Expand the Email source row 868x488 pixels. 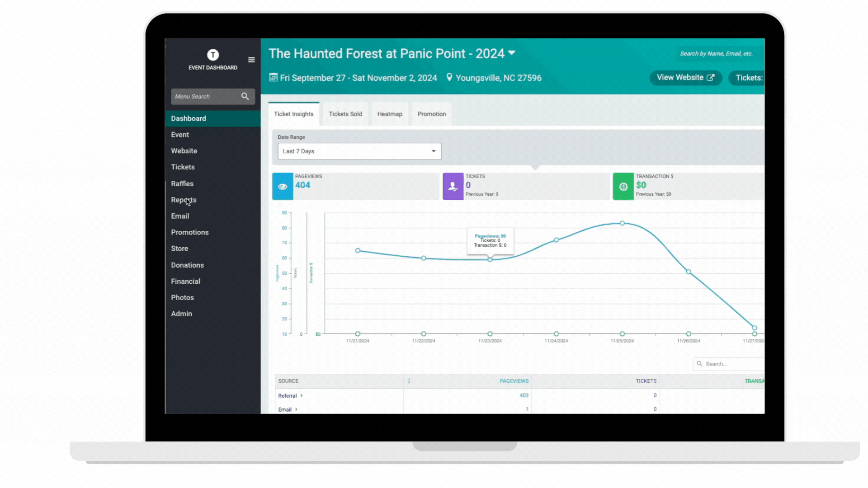point(296,410)
